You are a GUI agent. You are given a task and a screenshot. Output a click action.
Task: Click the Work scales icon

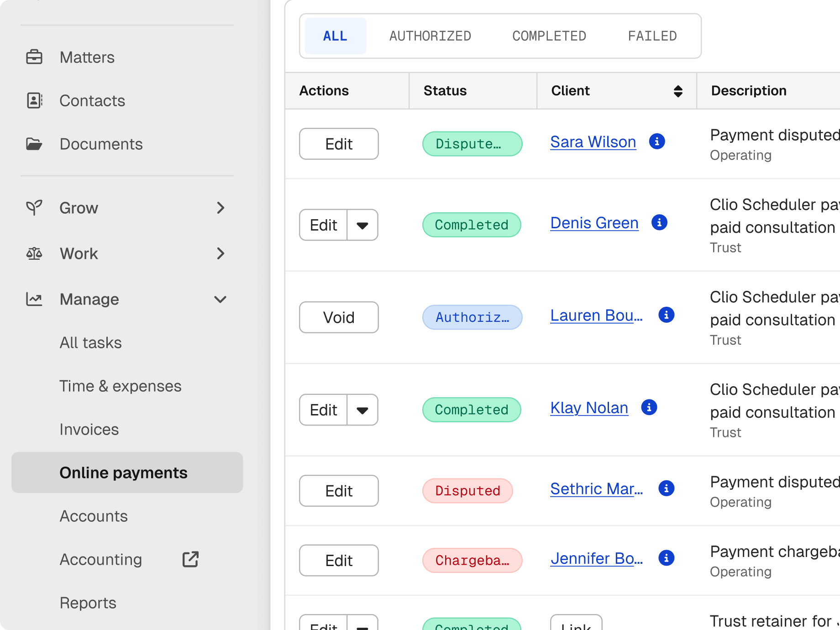coord(34,253)
